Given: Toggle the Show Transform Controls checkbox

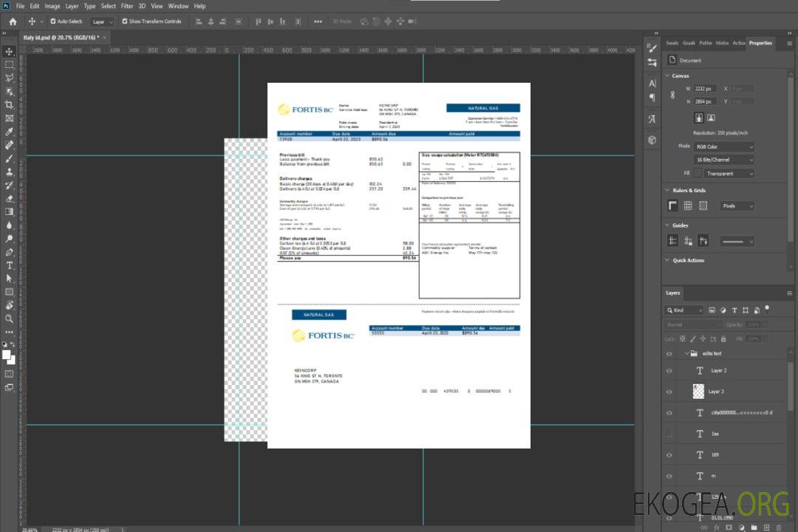Looking at the screenshot, I should 125,21.
